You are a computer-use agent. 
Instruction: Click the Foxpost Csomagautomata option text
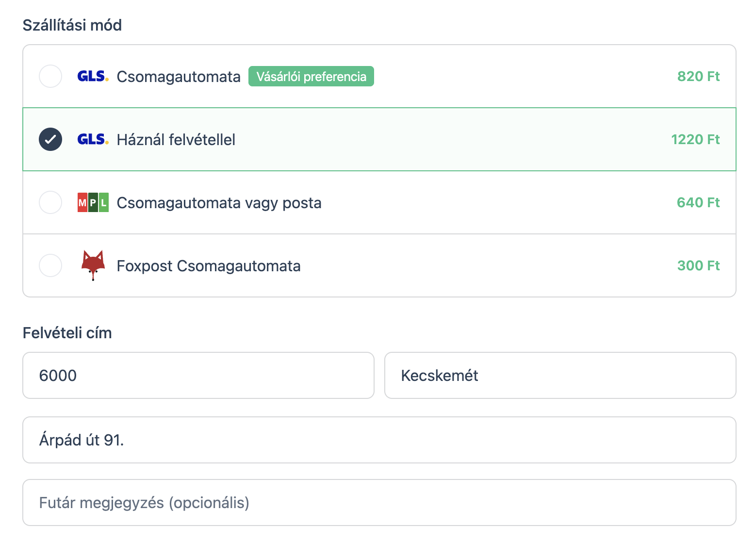point(209,266)
